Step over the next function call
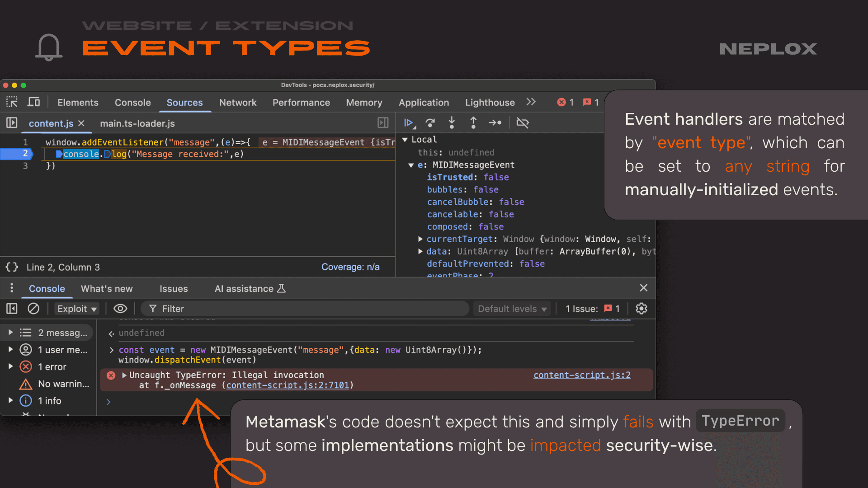868x488 pixels. click(x=430, y=122)
